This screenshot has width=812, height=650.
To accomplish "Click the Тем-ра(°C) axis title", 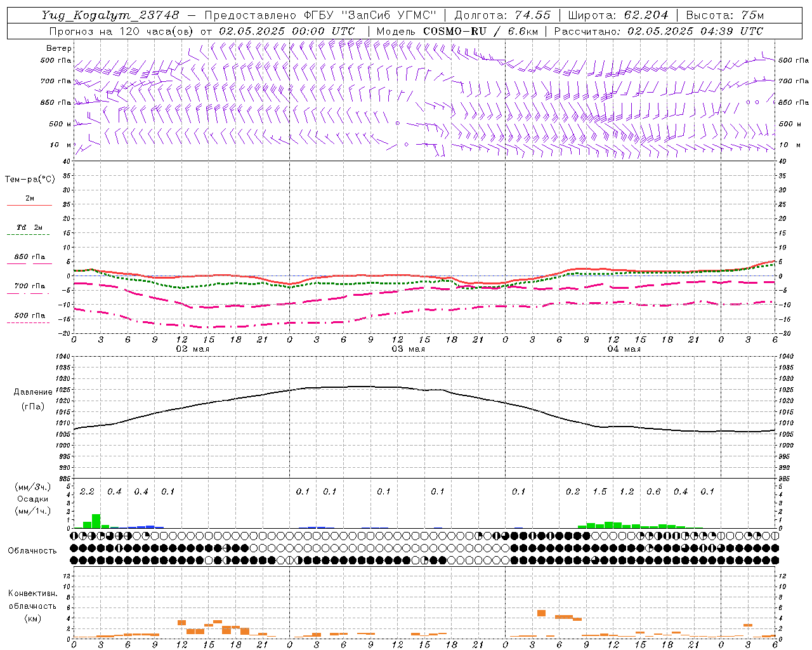I will click(x=30, y=180).
